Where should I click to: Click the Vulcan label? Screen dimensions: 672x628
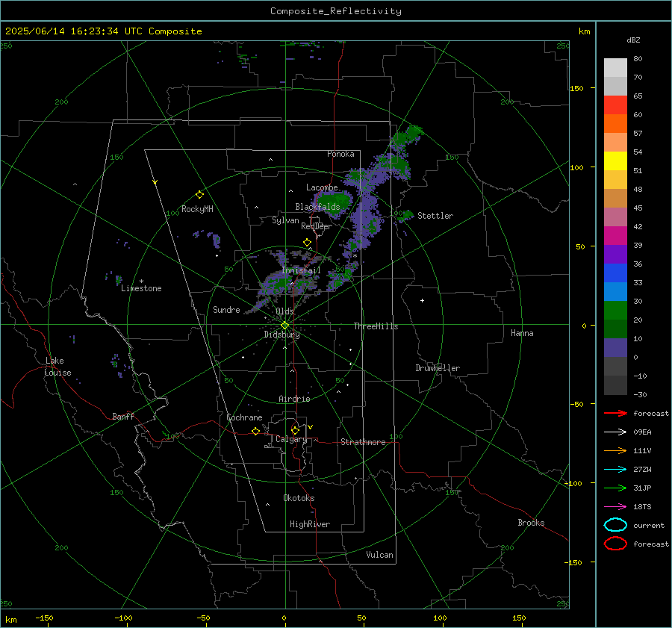(x=379, y=555)
